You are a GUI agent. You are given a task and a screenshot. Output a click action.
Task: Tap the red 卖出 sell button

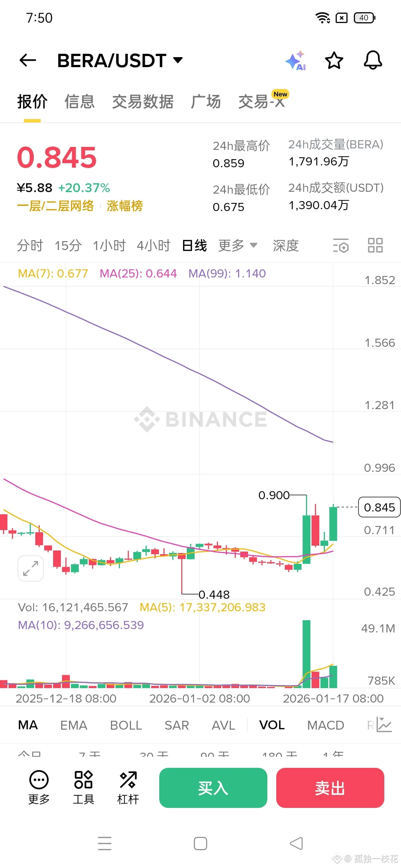pos(330,788)
